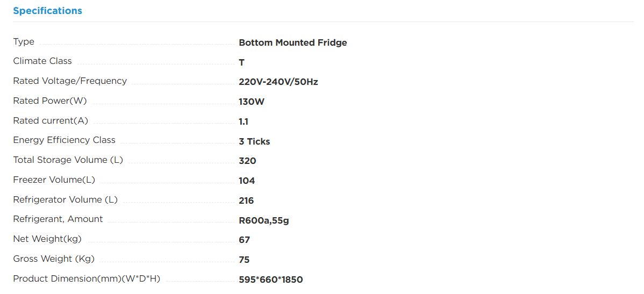Screen dimensions: 644x294
Task: Click the Rated current(A) label
Action: 51,121
